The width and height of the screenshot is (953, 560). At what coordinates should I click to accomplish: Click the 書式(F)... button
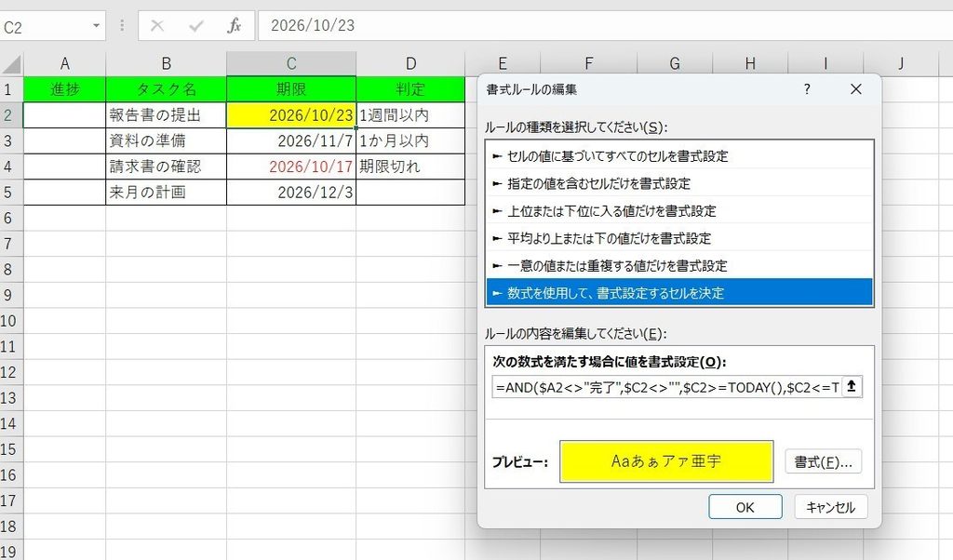(823, 462)
